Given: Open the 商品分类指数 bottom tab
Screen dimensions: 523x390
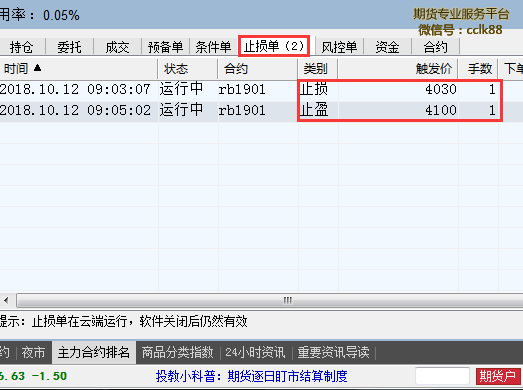Looking at the screenshot, I should coord(177,352).
